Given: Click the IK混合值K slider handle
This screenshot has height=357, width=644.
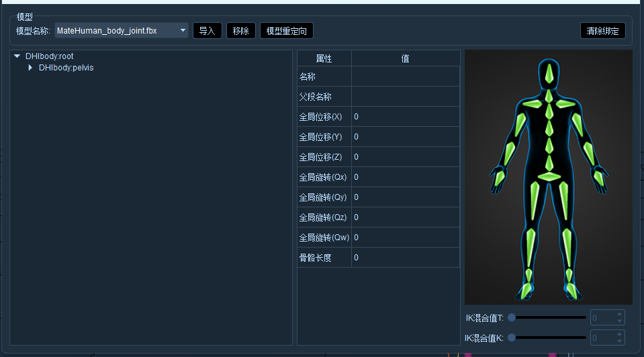Looking at the screenshot, I should tap(512, 338).
